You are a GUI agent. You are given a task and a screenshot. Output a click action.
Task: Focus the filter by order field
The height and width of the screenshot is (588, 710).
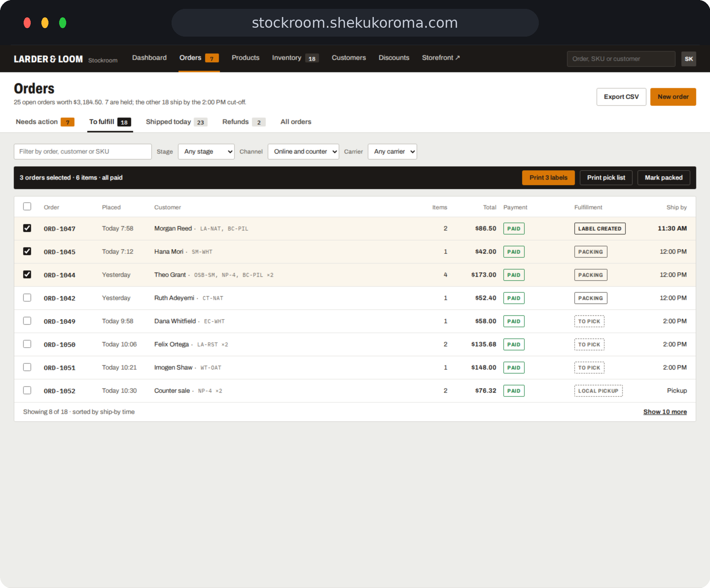83,152
